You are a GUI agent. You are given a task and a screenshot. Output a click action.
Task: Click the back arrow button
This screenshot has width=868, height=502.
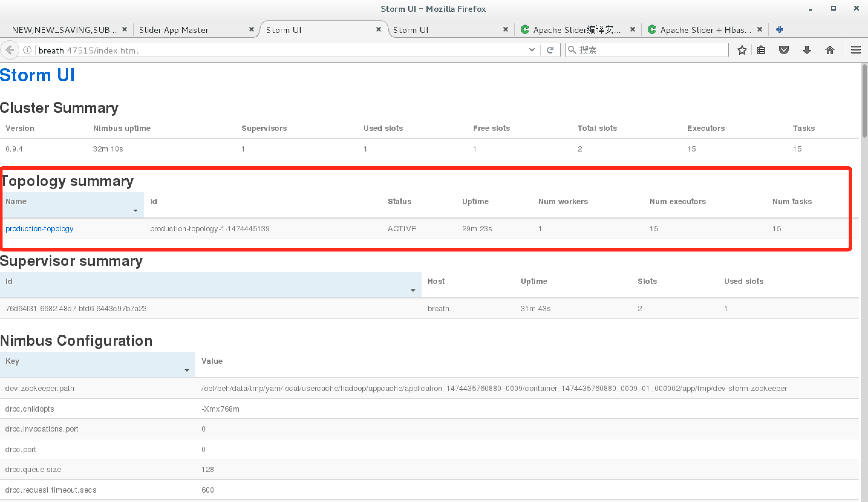pyautogui.click(x=10, y=50)
